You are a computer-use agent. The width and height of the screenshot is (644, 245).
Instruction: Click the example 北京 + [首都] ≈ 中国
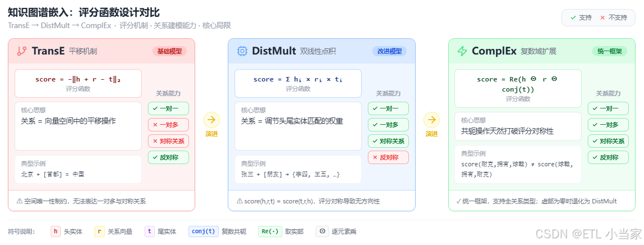click(53, 174)
